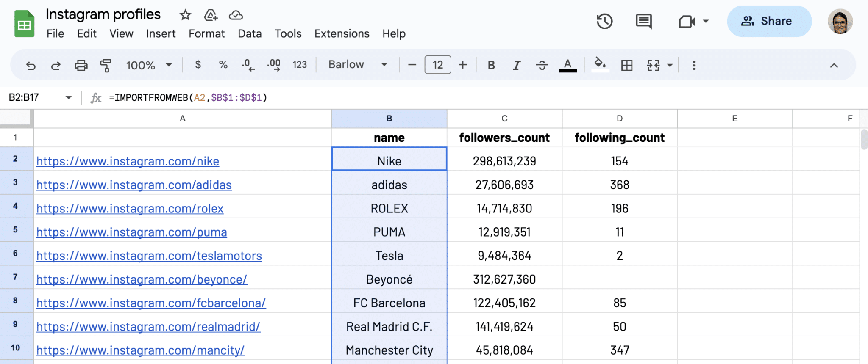Image resolution: width=868 pixels, height=364 pixels.
Task: Click the font size input field
Action: [437, 65]
